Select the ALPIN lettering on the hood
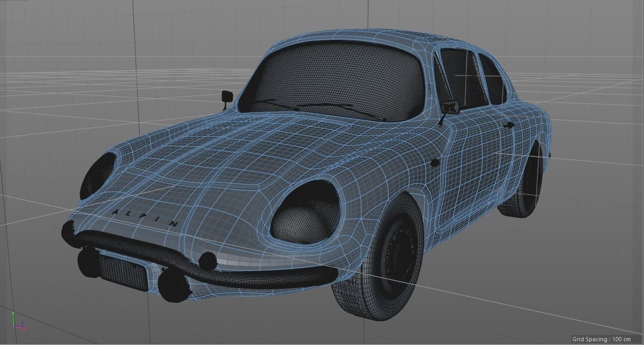 [x=145, y=217]
